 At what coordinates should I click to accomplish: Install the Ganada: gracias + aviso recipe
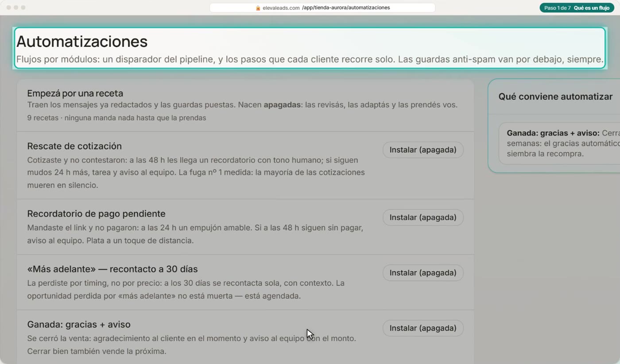pos(423,328)
